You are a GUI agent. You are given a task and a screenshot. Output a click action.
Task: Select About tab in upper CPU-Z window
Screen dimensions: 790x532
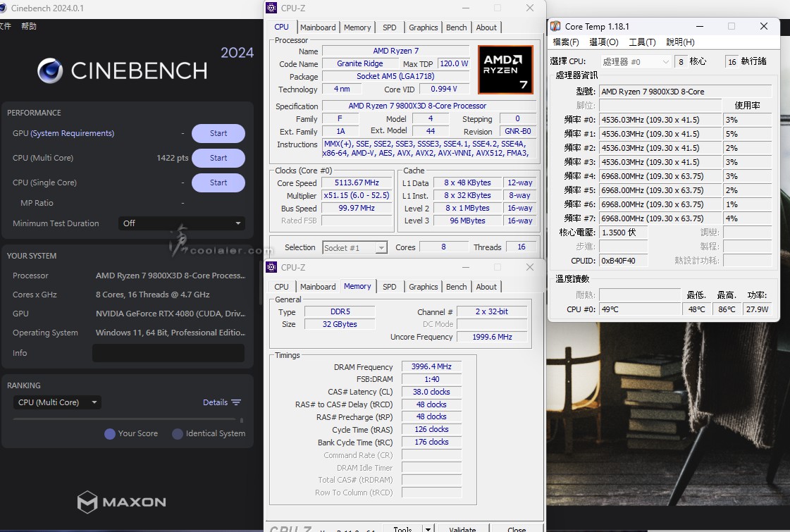coord(486,27)
